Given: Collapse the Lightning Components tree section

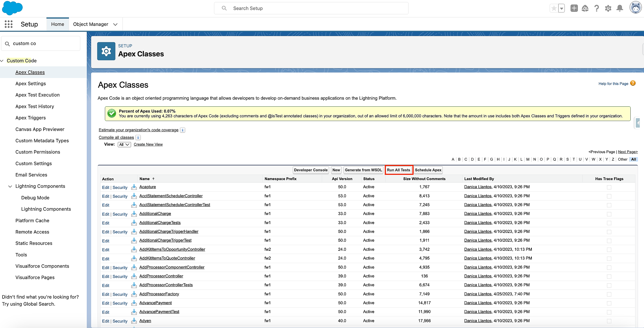Looking at the screenshot, I should 10,186.
